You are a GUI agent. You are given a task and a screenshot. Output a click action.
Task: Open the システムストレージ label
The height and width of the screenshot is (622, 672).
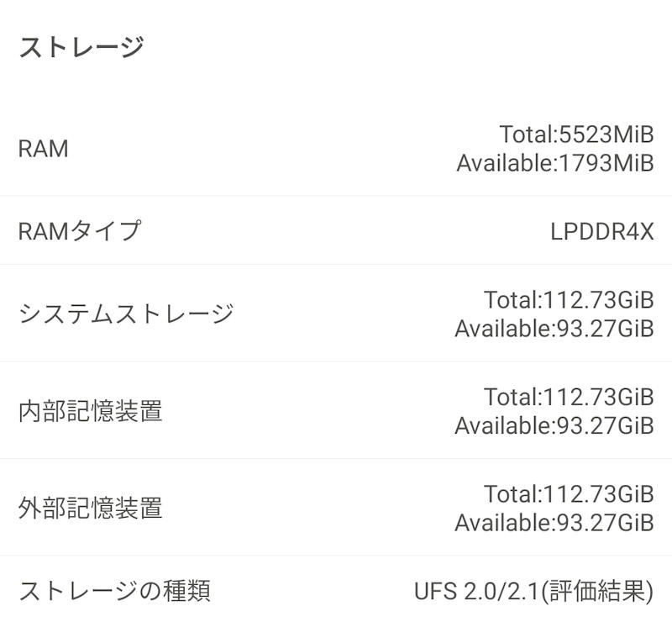click(x=126, y=314)
